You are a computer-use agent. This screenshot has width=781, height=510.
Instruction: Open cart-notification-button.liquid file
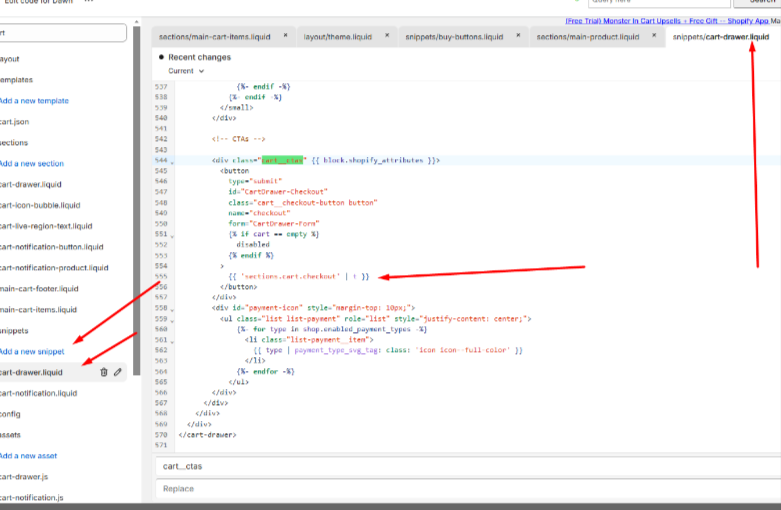[x=52, y=247]
